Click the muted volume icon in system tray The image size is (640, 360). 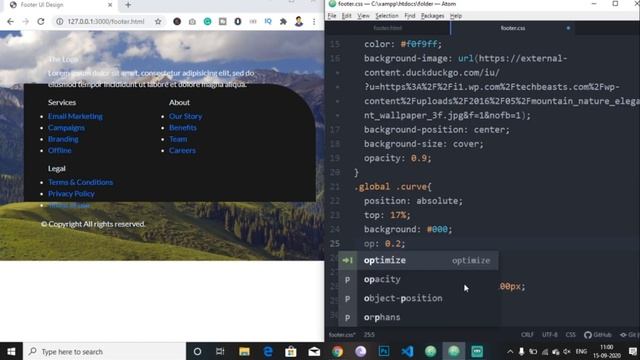(x=567, y=351)
